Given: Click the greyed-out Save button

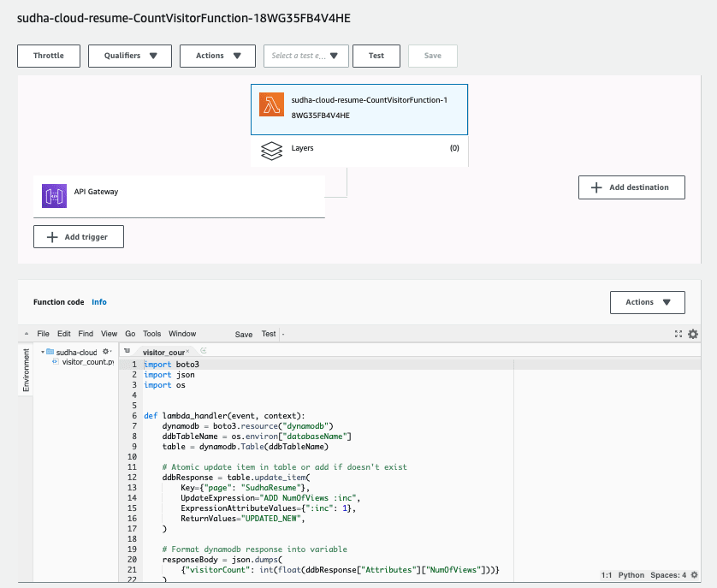Looking at the screenshot, I should coord(433,56).
